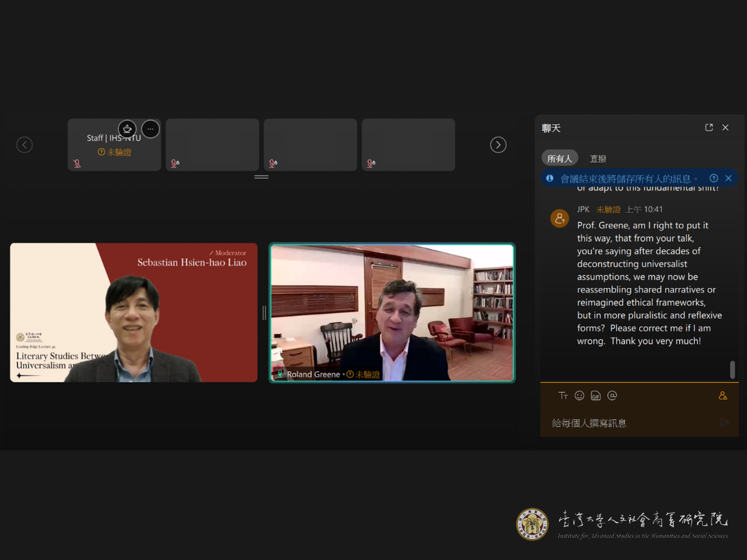Switch to the 直接 chat tab
Image resolution: width=747 pixels, height=560 pixels.
click(598, 159)
